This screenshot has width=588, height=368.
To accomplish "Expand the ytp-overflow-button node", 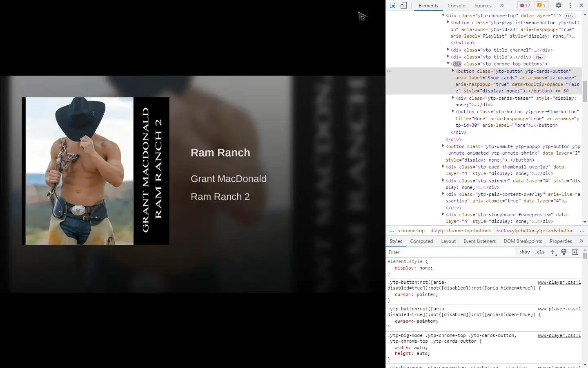I will click(x=453, y=111).
